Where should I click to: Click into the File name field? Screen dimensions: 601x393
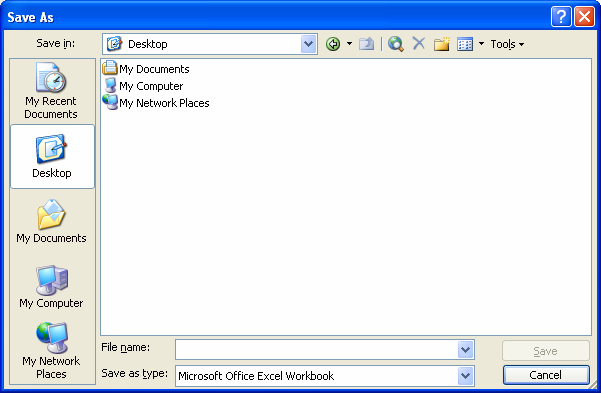pos(317,350)
